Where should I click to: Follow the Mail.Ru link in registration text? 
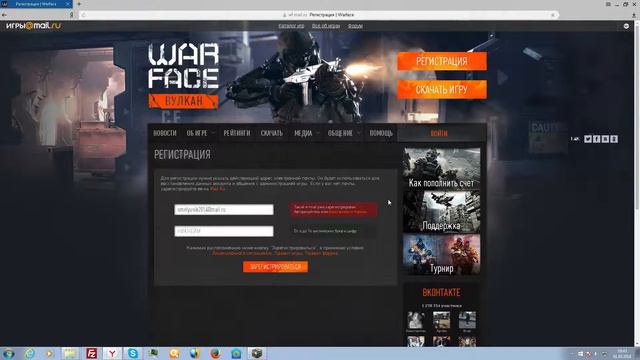[x=218, y=189]
